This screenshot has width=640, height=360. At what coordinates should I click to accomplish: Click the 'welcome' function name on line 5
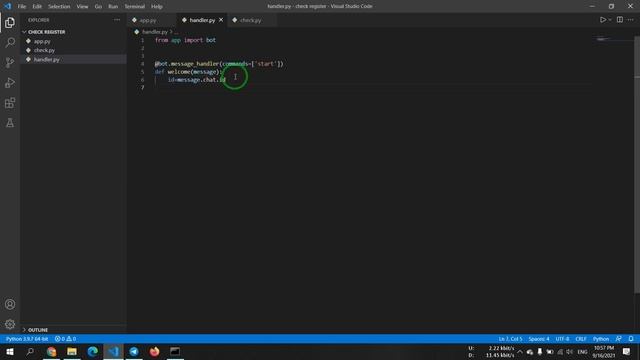pos(179,72)
